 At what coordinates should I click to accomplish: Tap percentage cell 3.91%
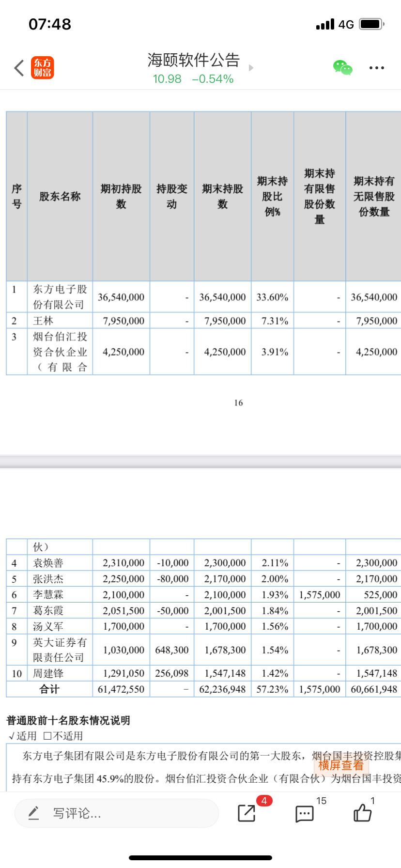click(x=275, y=352)
